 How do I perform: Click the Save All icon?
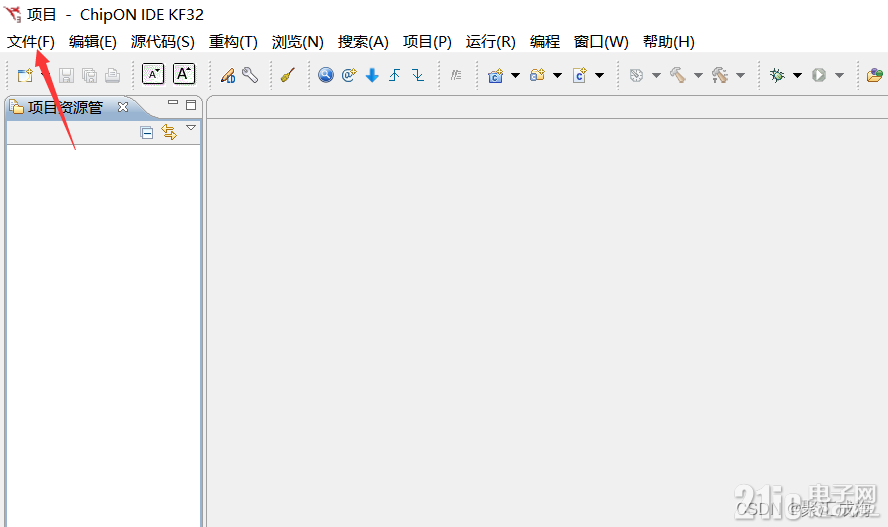(x=89, y=75)
